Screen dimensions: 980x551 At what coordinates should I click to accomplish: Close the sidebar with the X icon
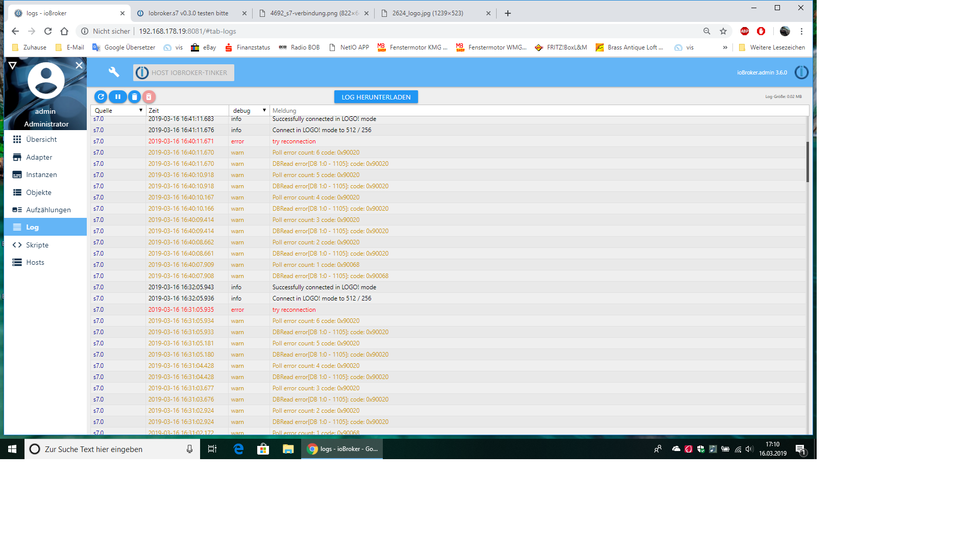[79, 65]
